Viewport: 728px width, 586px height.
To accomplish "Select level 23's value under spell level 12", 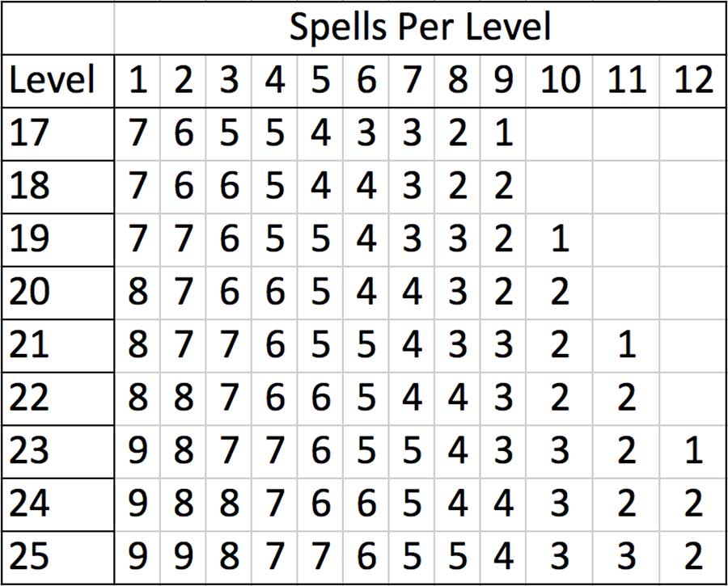I will (692, 451).
